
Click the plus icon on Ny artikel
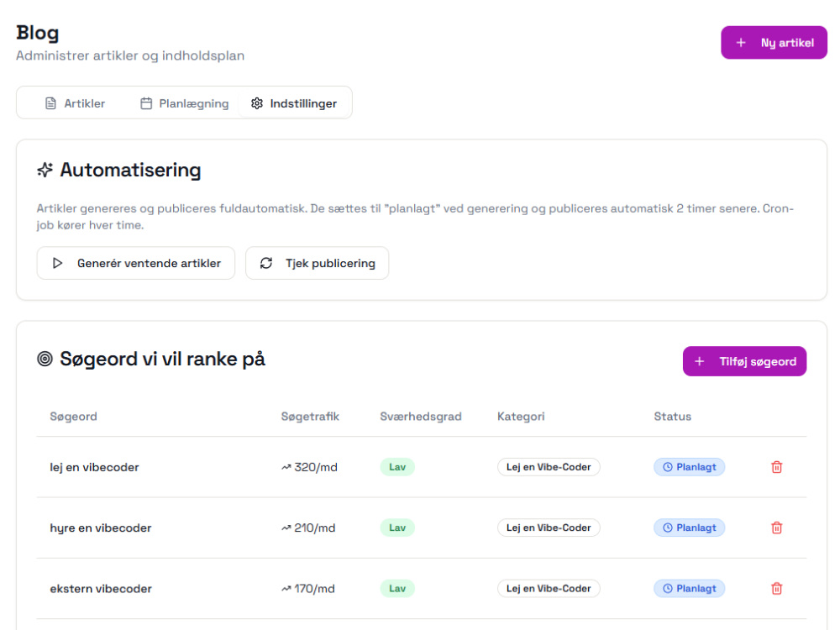tap(741, 42)
